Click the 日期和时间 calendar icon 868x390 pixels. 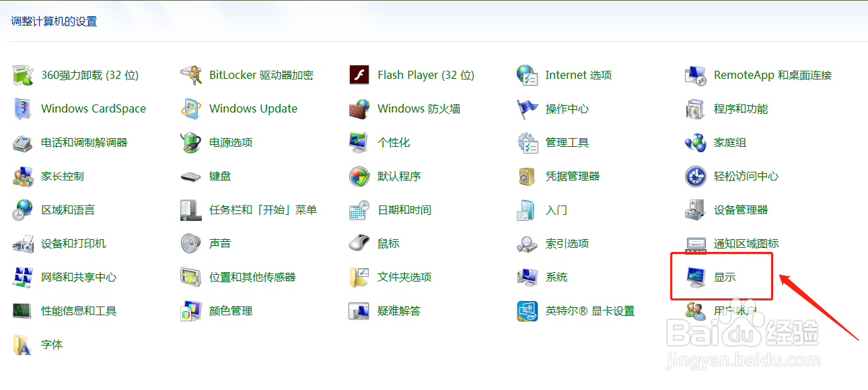click(359, 210)
